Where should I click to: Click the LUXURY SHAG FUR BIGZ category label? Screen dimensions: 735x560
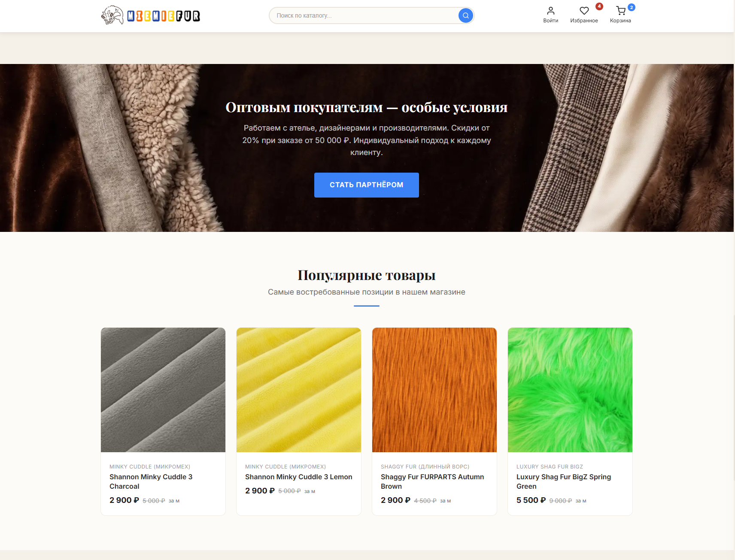550,466
